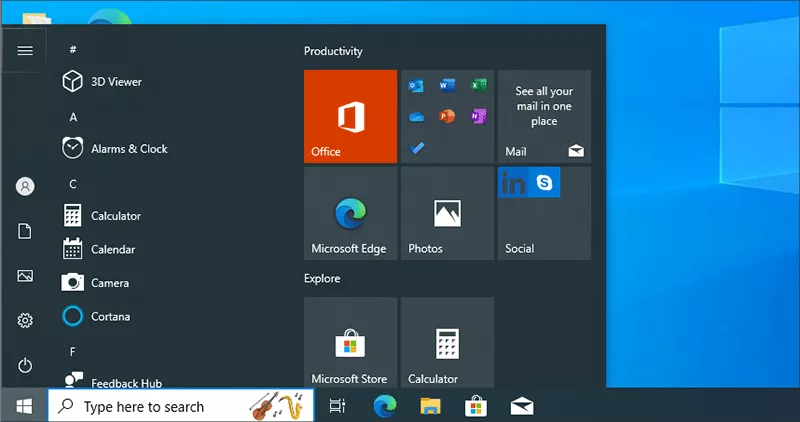Open Microsoft Store from taskbar
This screenshot has width=800, height=422.
tap(476, 406)
